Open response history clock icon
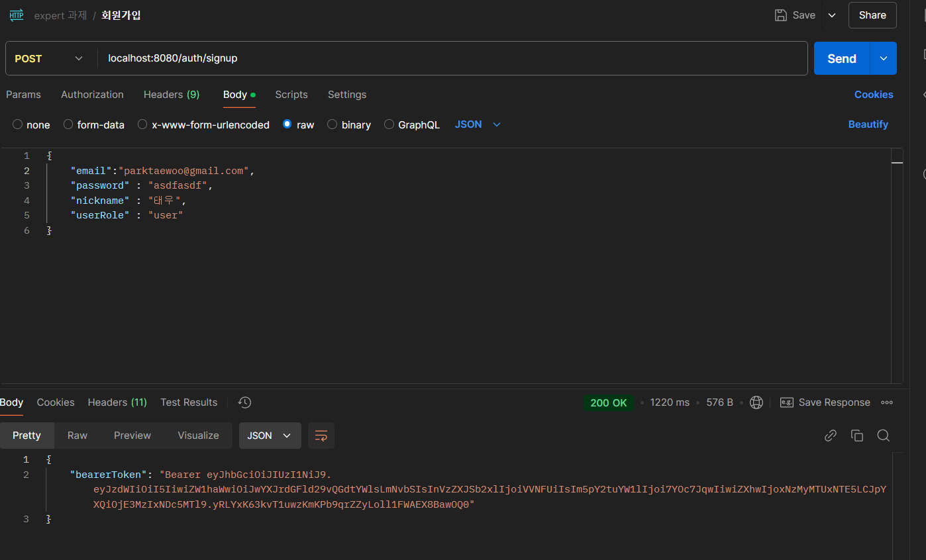 point(244,402)
